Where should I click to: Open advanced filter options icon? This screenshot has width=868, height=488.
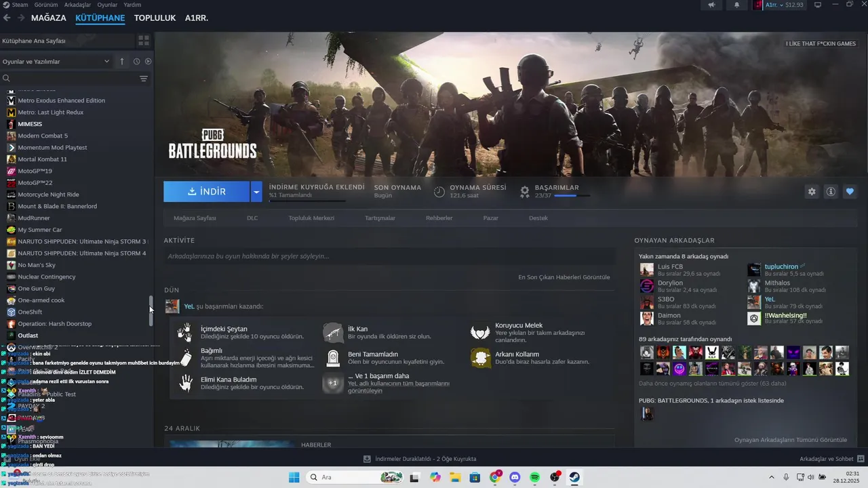[x=144, y=79]
